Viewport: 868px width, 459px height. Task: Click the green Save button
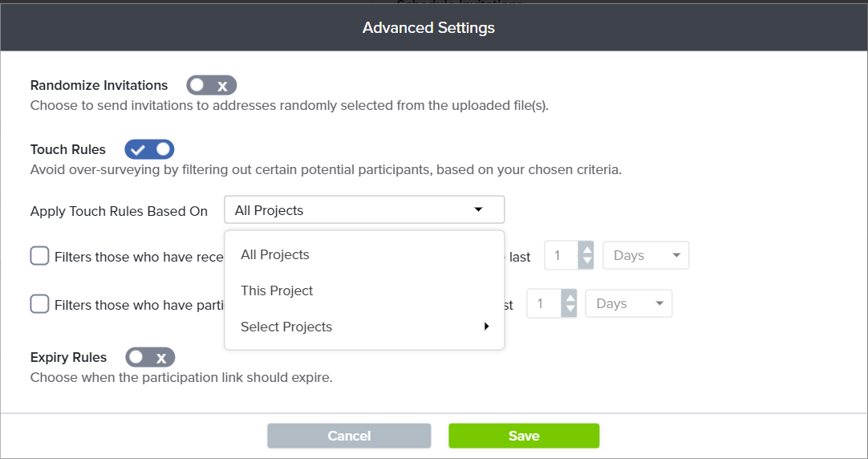(x=524, y=436)
